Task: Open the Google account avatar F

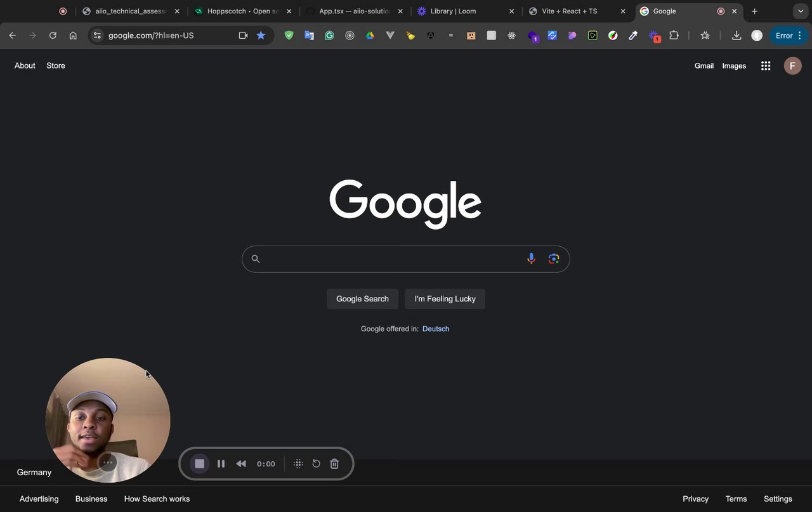Action: coord(792,65)
